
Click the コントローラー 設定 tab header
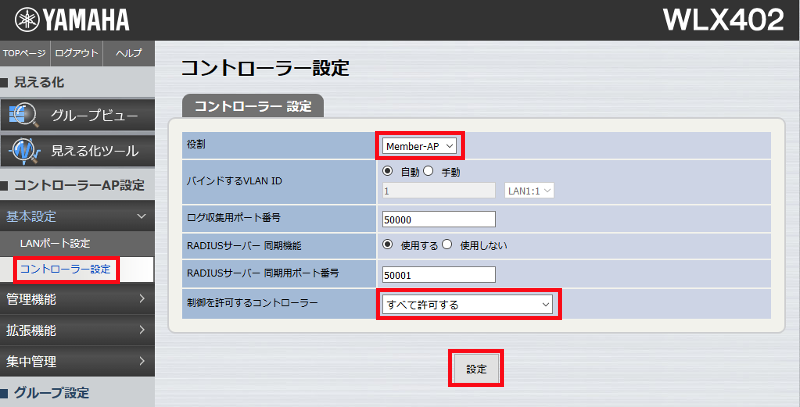pos(253,106)
